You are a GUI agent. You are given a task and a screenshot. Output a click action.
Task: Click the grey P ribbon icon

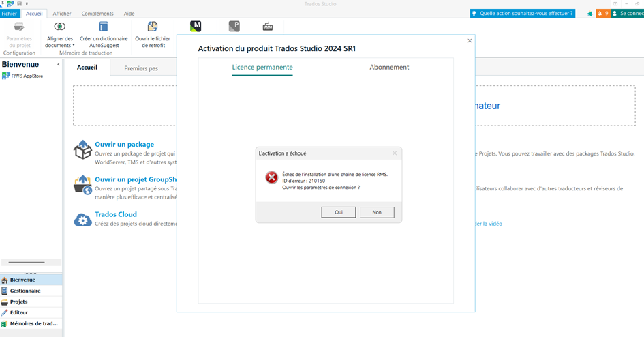(x=234, y=27)
